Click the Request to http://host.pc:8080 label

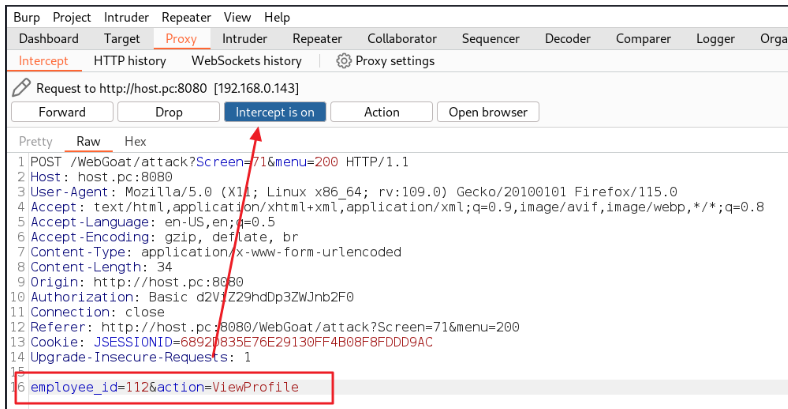click(x=167, y=88)
